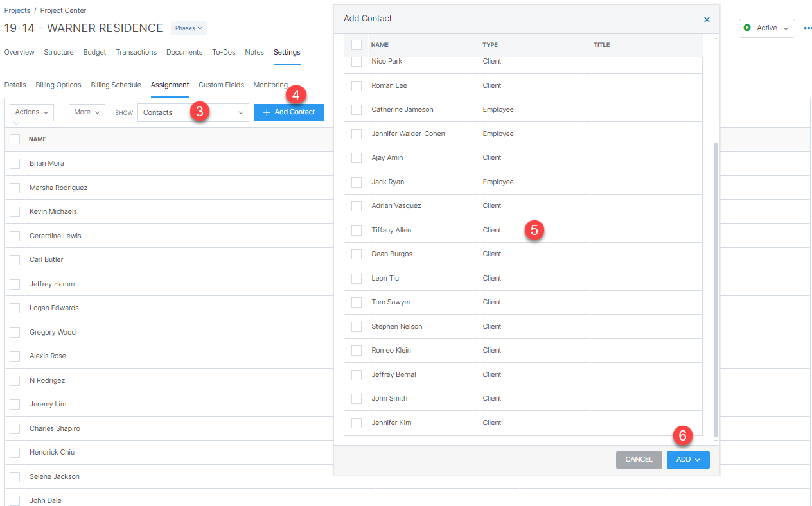Click CANCEL in the Add Contact dialog
Screen dimensions: 812x506
[x=639, y=459]
